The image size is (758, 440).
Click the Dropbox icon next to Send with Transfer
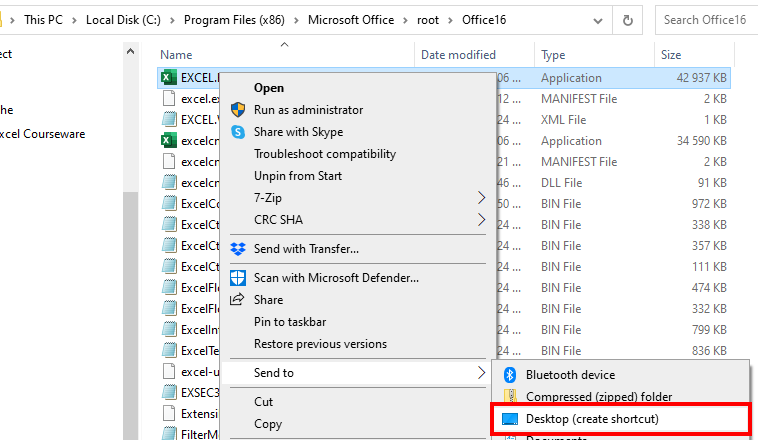[238, 248]
